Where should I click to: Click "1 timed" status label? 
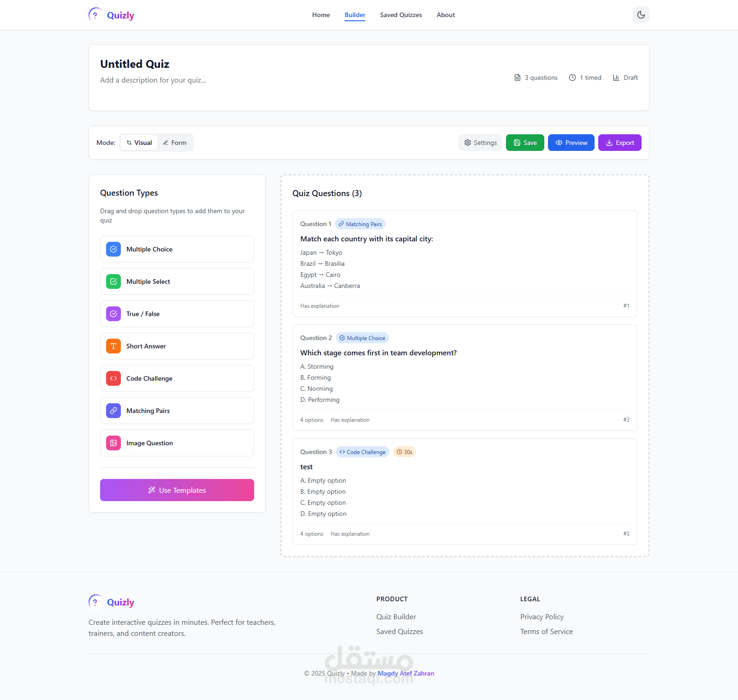coord(590,78)
